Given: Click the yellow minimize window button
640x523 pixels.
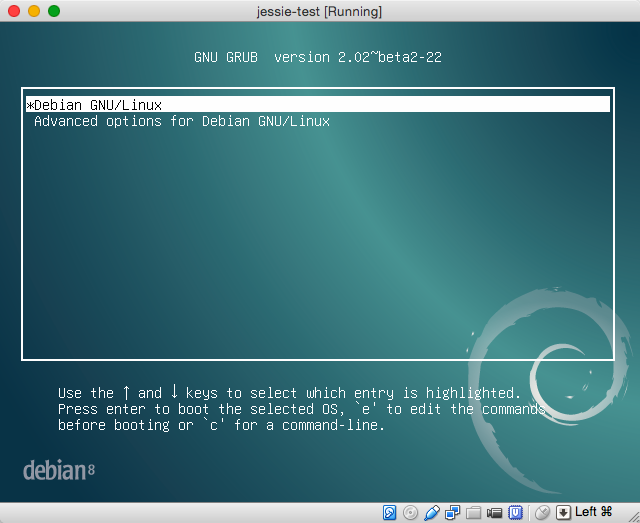Looking at the screenshot, I should (x=34, y=11).
